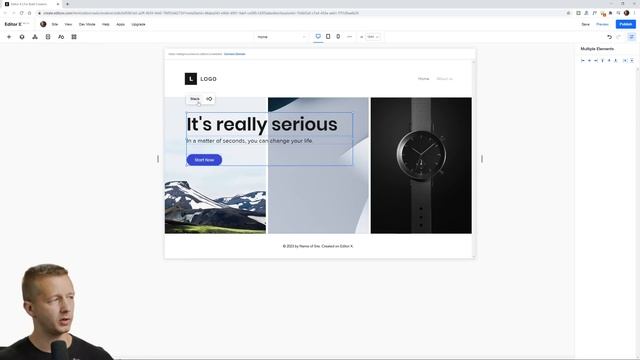Click the icon next to Stack
640x360 pixels.
coord(209,99)
